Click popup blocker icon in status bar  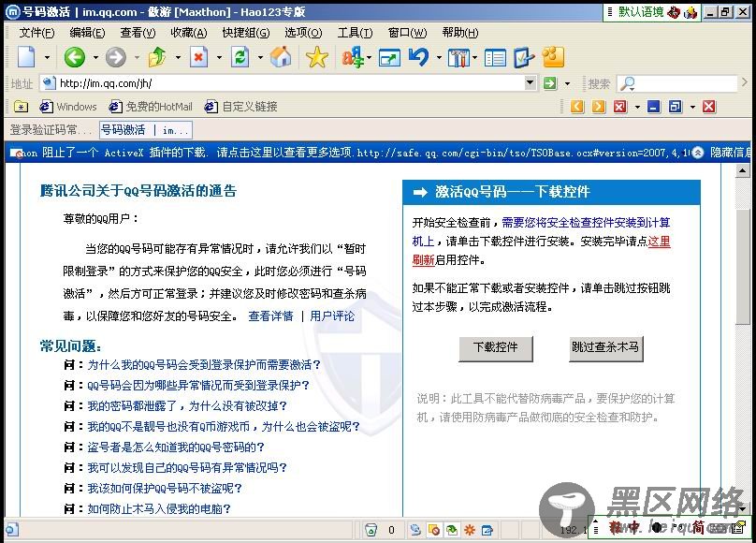pos(434,530)
